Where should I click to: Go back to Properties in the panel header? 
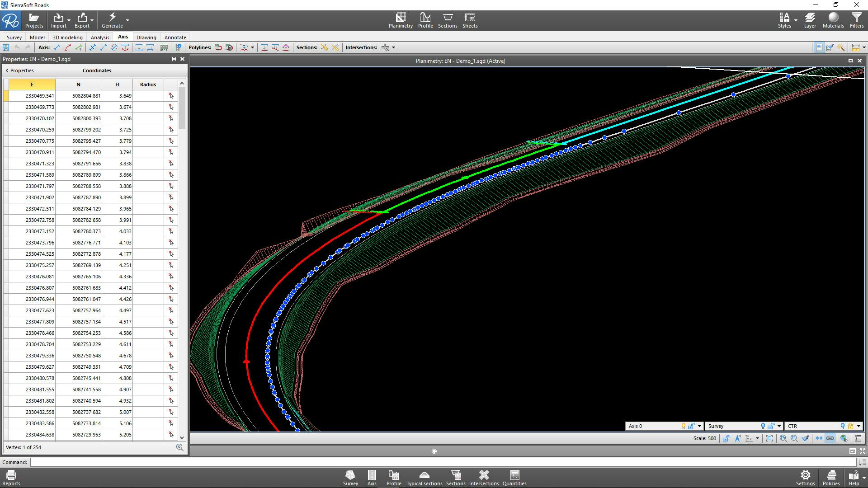click(19, 70)
